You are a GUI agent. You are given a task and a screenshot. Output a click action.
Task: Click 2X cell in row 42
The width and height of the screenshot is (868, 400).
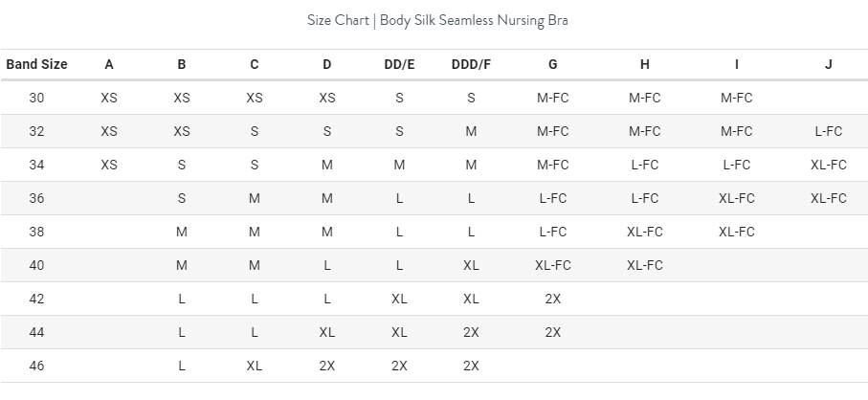(553, 299)
